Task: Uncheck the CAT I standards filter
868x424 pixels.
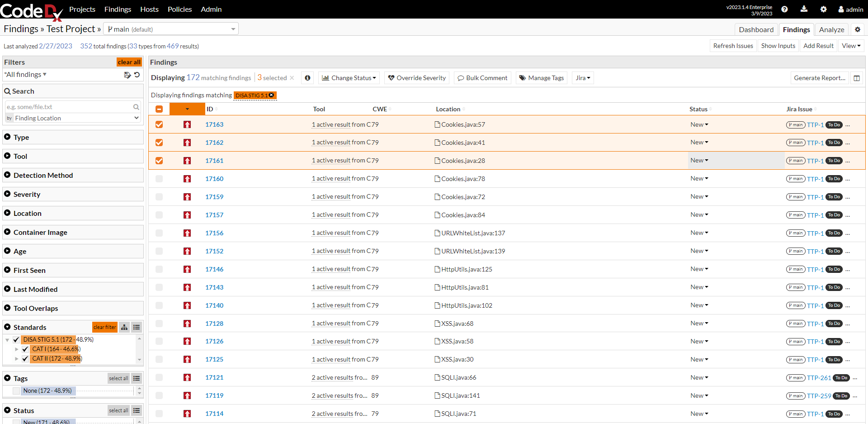Action: pos(25,349)
